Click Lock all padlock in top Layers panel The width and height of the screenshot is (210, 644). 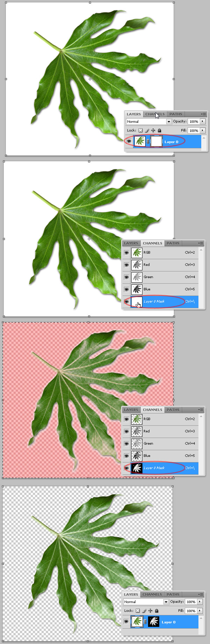click(x=159, y=130)
